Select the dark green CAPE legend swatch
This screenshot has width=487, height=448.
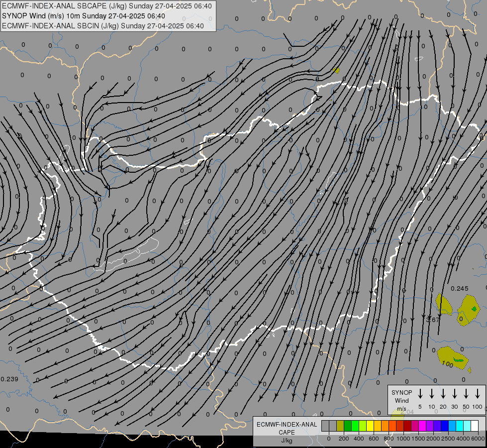[x=348, y=426]
